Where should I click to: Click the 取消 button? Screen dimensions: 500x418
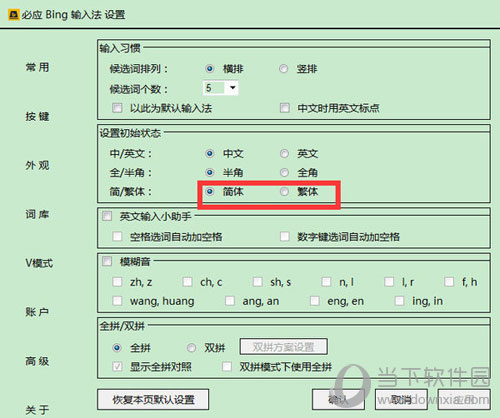tap(401, 399)
